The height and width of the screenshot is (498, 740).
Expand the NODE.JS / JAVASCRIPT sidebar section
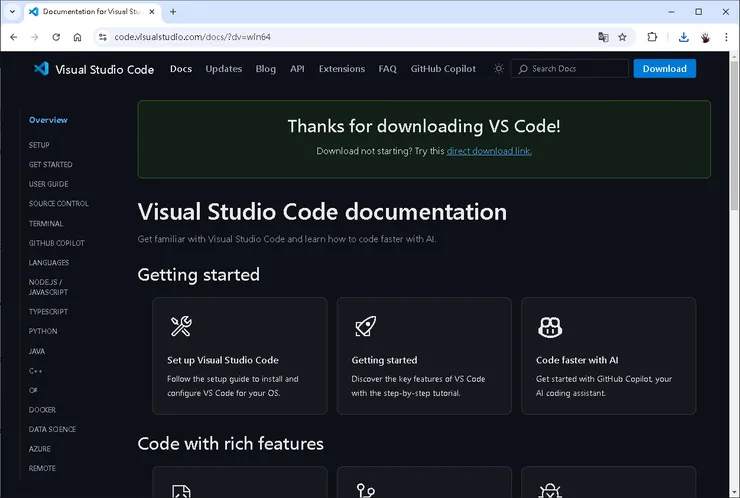click(48, 287)
